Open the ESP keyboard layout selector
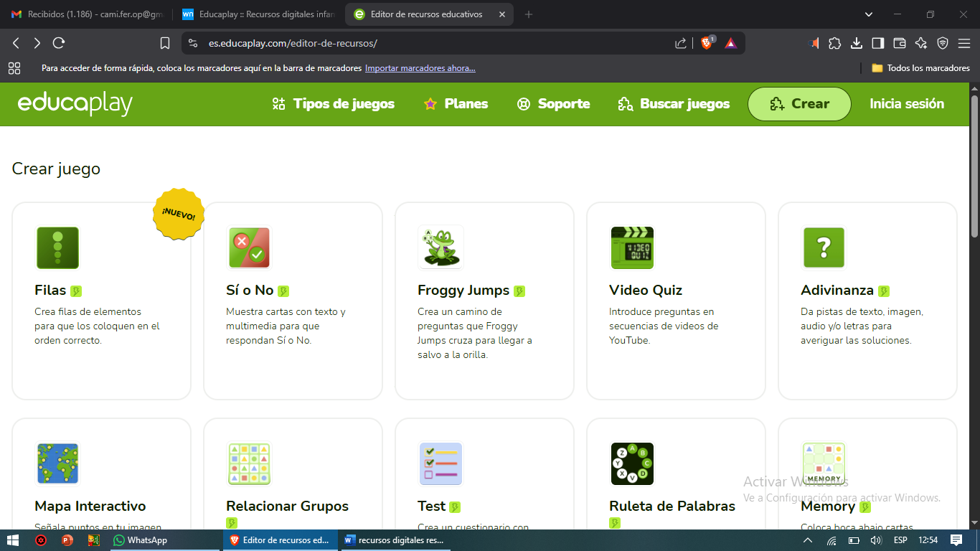 pos(899,540)
